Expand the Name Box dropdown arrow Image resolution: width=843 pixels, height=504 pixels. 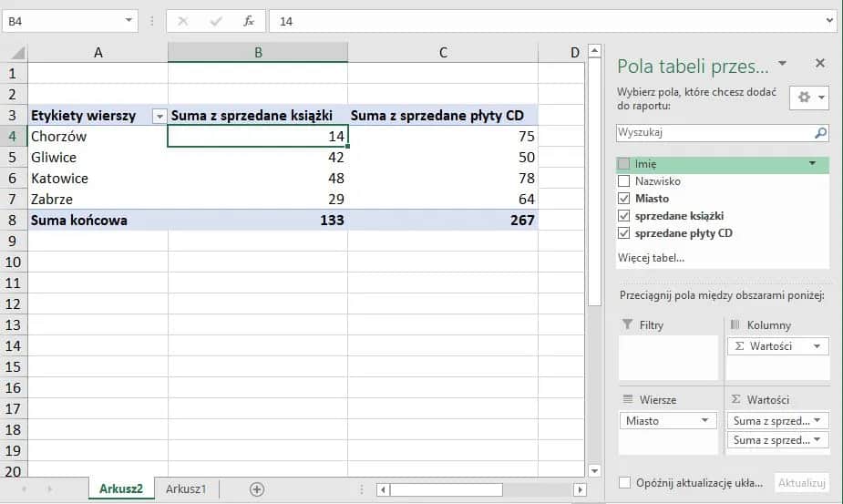tap(128, 21)
